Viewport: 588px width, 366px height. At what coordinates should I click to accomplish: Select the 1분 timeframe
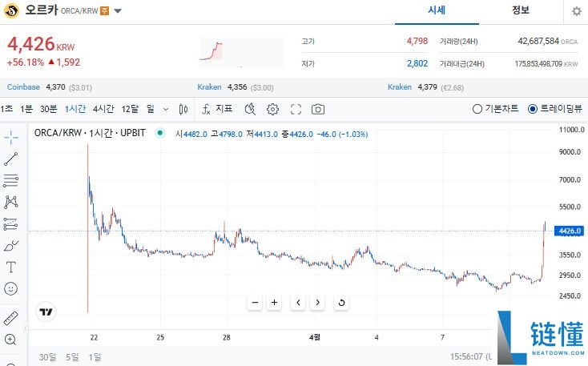click(26, 109)
